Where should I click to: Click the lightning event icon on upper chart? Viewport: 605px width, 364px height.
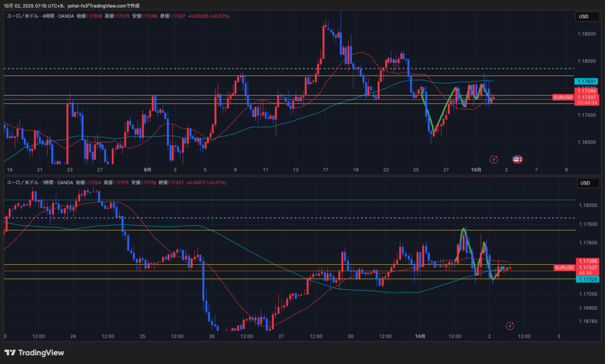[x=494, y=159]
